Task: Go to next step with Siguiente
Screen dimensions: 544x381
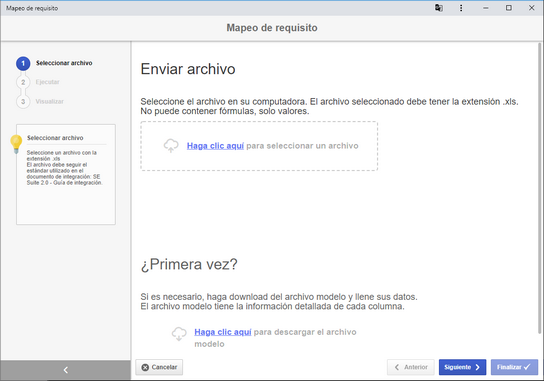Action: point(462,367)
